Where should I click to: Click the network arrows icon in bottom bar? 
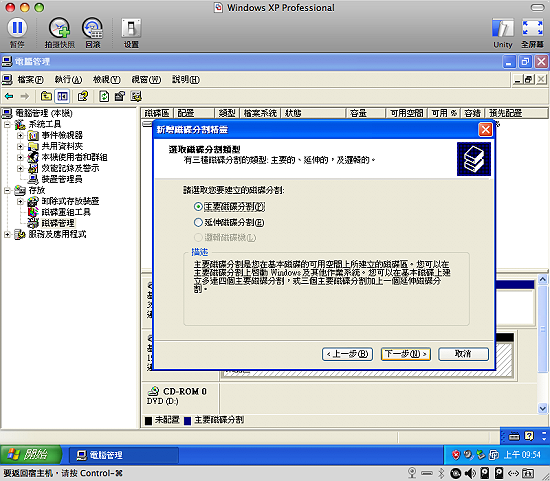(513, 473)
